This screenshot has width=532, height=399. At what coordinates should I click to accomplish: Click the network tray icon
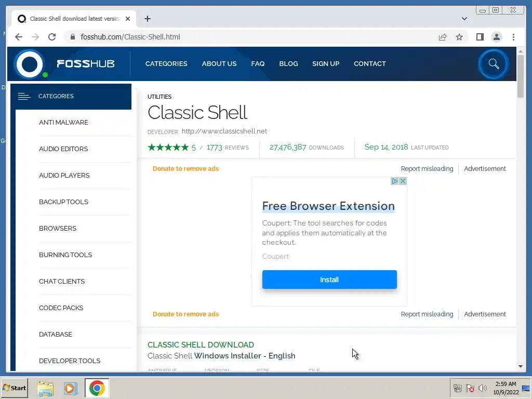[x=458, y=388]
